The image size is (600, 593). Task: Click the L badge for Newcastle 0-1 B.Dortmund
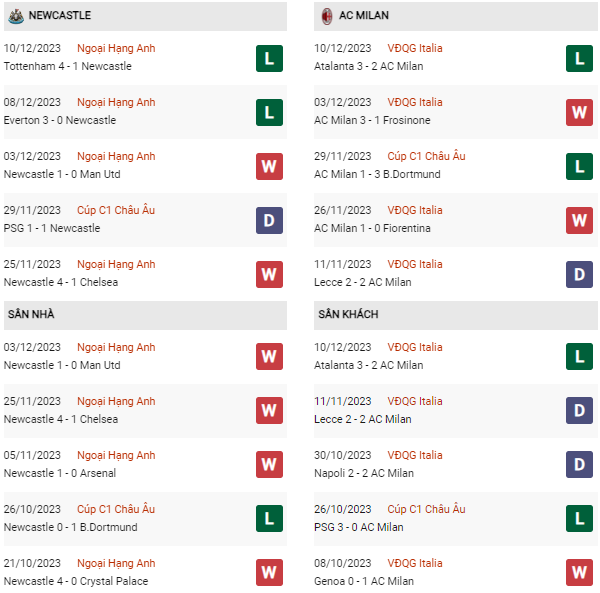click(x=269, y=519)
